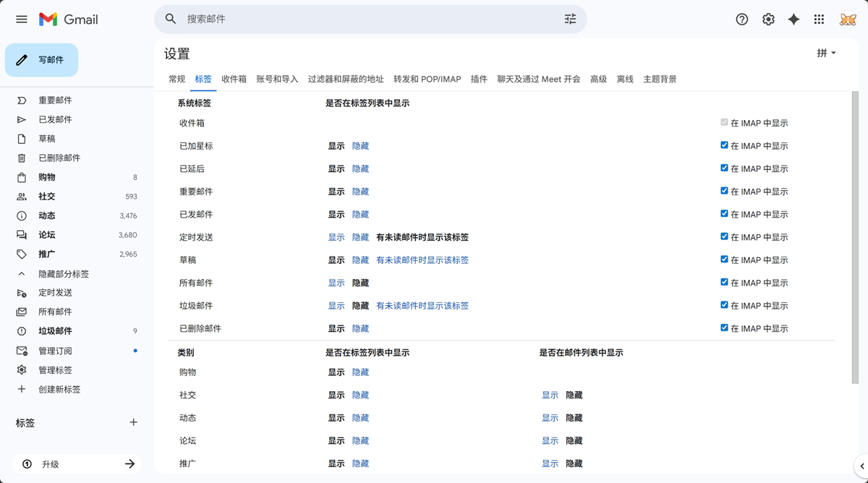Open the main Gmail hamburger menu
This screenshot has height=483, width=868.
(21, 20)
